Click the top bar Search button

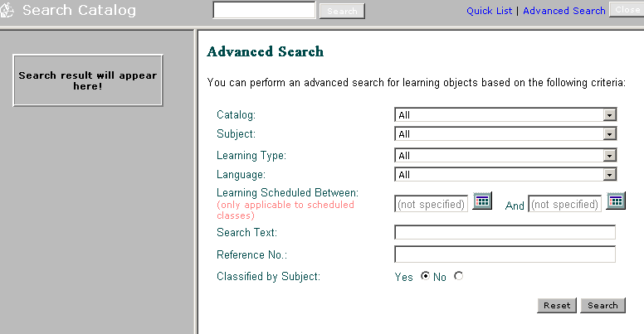click(342, 12)
